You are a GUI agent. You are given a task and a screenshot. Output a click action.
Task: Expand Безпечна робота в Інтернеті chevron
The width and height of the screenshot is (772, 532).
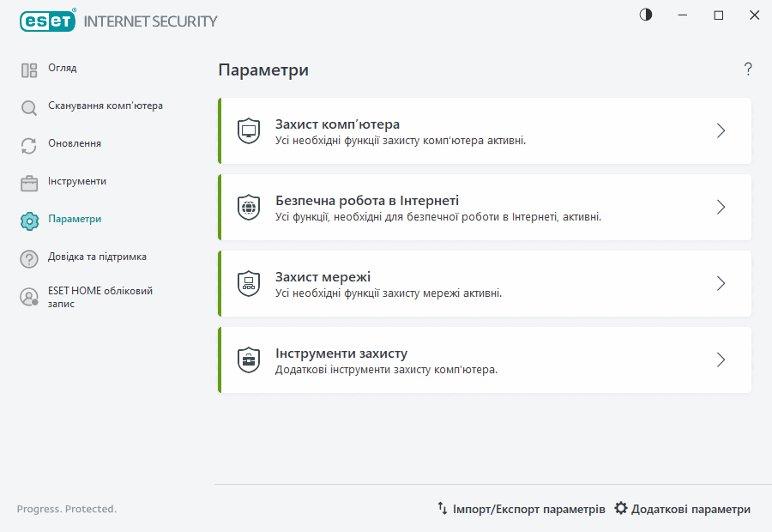pyautogui.click(x=721, y=207)
